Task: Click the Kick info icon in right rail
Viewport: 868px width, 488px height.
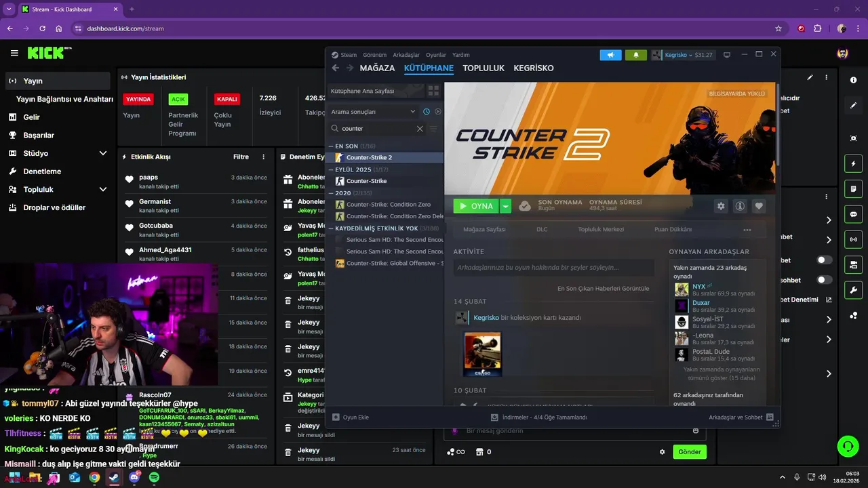Action: pyautogui.click(x=853, y=80)
